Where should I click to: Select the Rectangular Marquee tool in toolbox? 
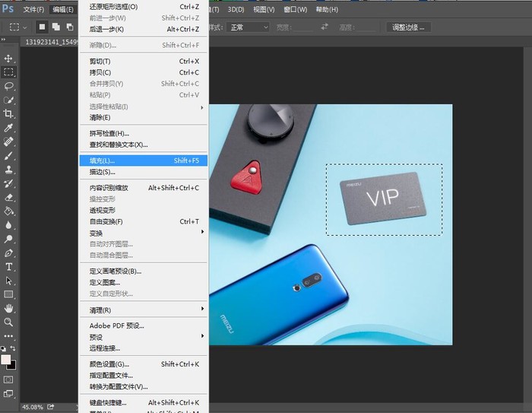point(8,72)
